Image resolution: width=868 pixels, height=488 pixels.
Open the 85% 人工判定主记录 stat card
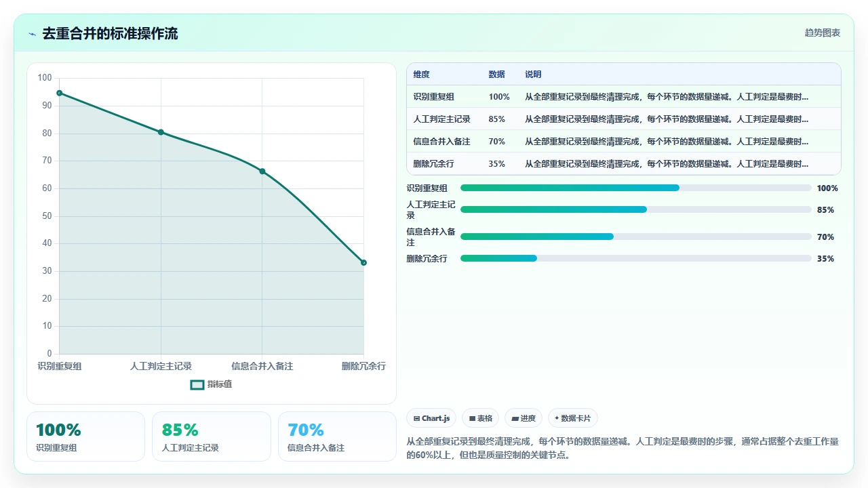[212, 436]
